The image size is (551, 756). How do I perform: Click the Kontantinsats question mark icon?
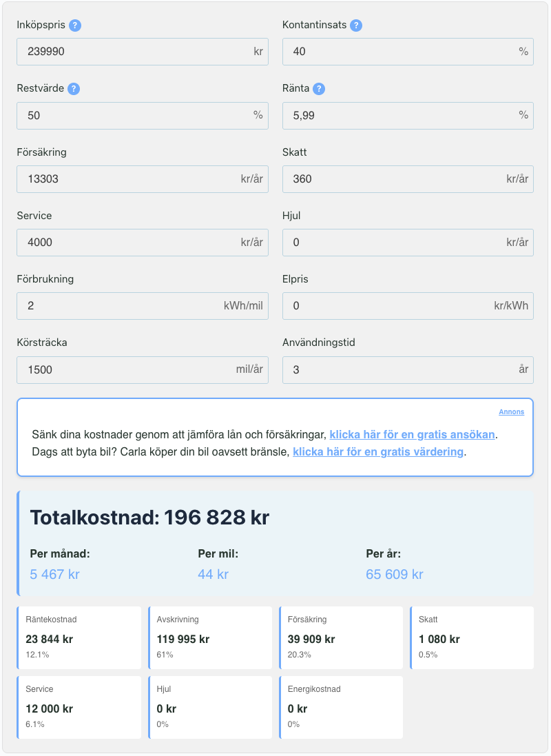tap(355, 25)
